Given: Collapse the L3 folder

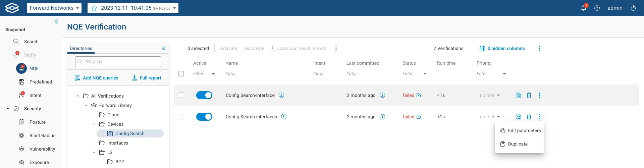Looking at the screenshot, I should point(94,152).
